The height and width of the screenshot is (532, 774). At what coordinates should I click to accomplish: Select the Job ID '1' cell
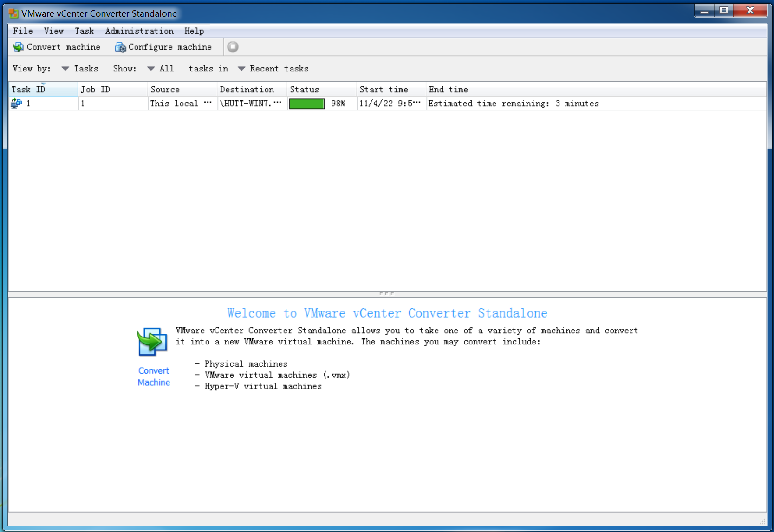click(113, 104)
